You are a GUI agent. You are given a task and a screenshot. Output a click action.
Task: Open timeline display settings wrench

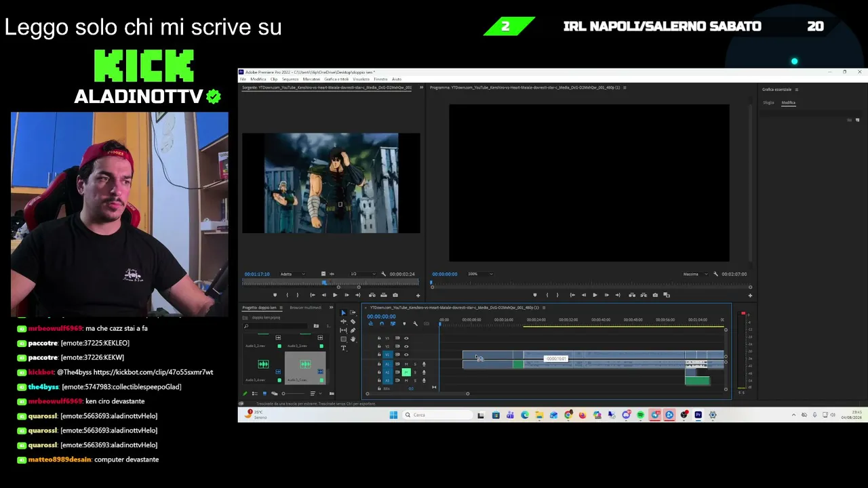point(416,324)
